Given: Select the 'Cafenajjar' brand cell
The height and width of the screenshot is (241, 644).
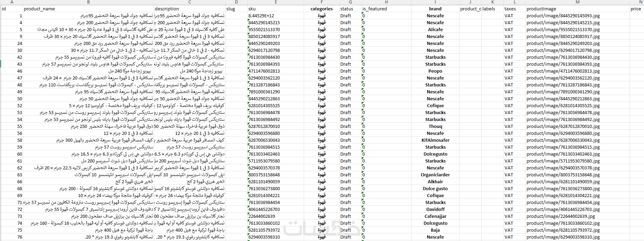Looking at the screenshot, I should pyautogui.click(x=435, y=216).
